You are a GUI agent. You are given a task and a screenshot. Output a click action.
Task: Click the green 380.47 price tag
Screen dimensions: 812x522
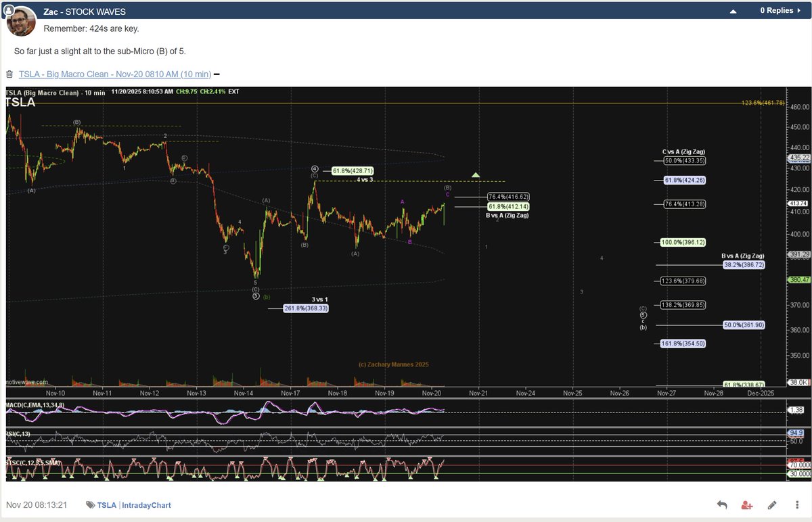[x=798, y=279]
